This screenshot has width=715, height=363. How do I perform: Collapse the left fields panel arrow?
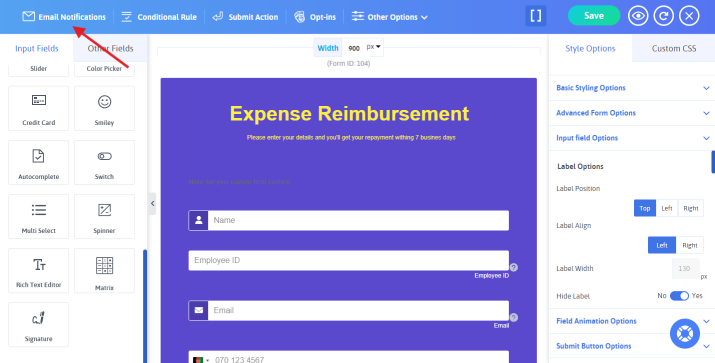point(153,203)
